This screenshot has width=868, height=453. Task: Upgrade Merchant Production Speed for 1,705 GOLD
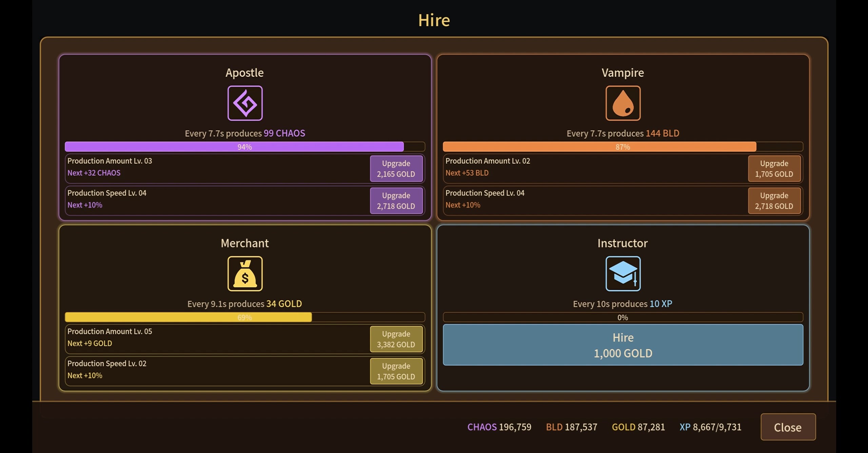coord(396,371)
